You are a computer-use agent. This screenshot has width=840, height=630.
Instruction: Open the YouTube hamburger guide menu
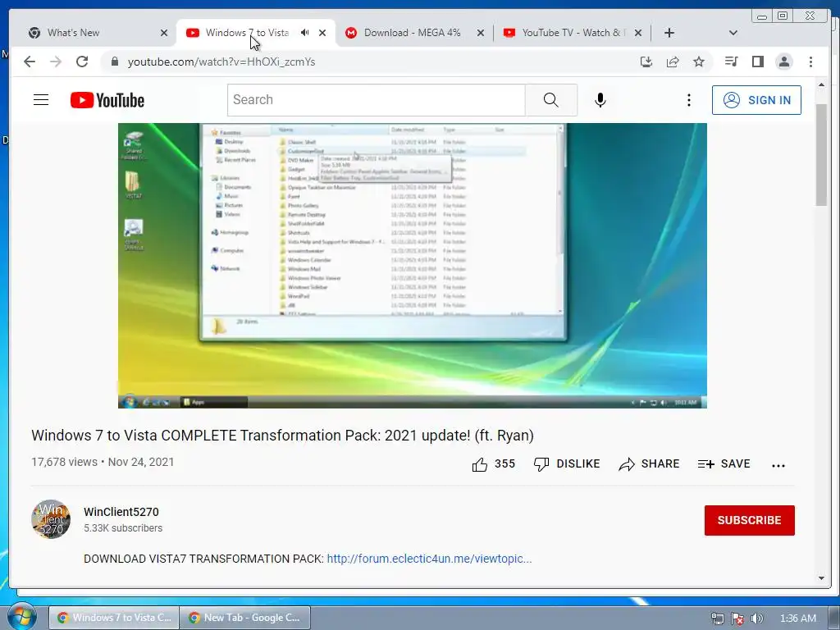41,99
